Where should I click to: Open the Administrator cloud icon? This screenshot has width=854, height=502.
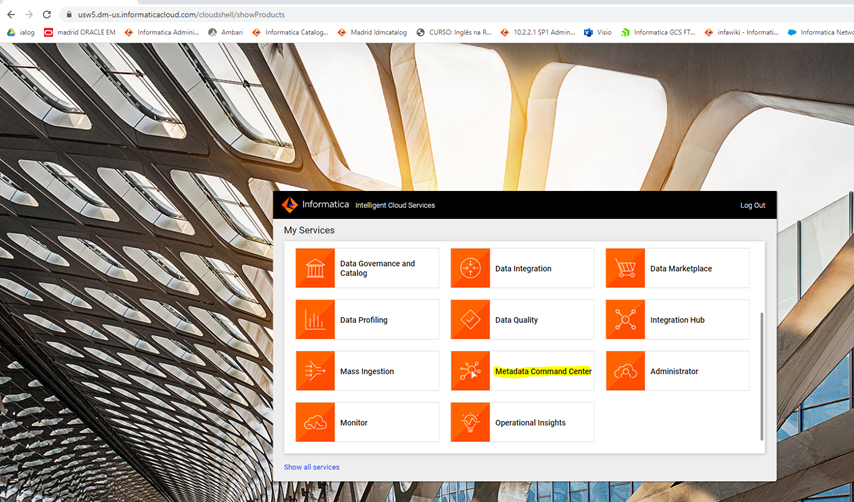pyautogui.click(x=625, y=371)
